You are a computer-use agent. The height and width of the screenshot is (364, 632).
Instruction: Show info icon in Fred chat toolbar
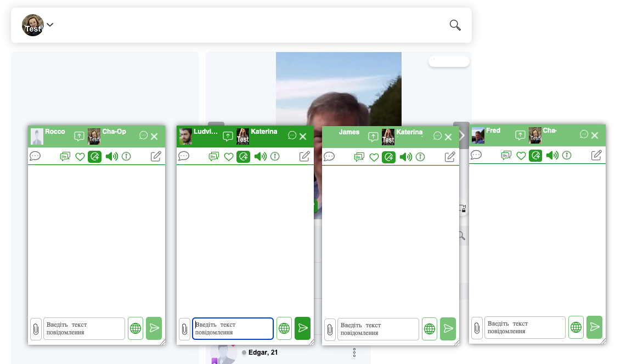click(567, 155)
